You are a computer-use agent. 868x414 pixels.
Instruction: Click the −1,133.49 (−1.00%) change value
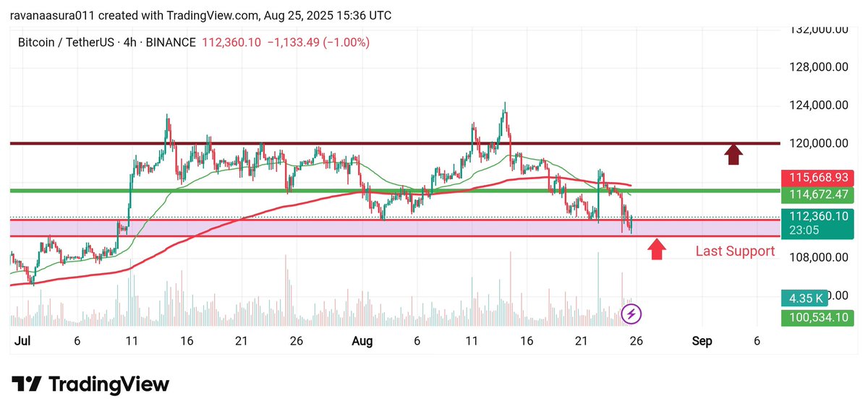click(318, 43)
